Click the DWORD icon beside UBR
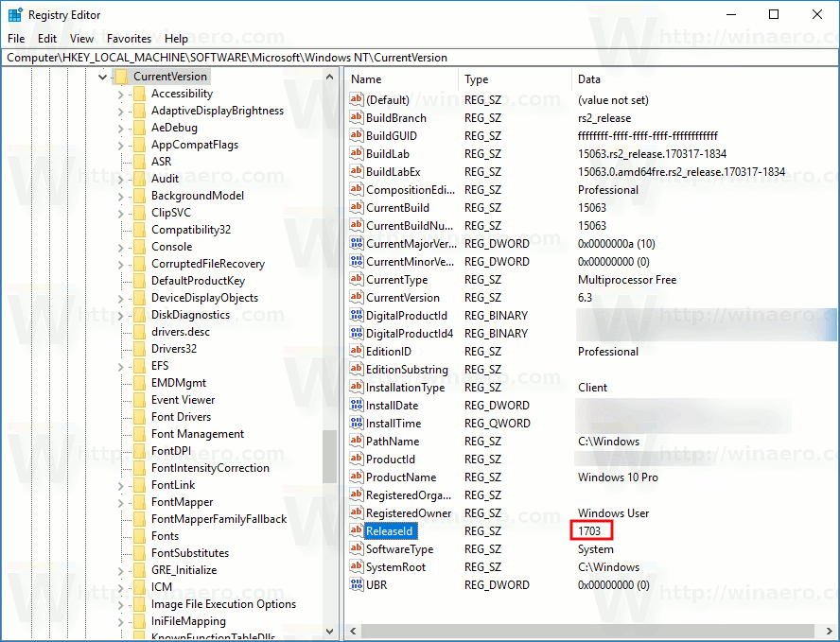The image size is (840, 642). [x=357, y=584]
